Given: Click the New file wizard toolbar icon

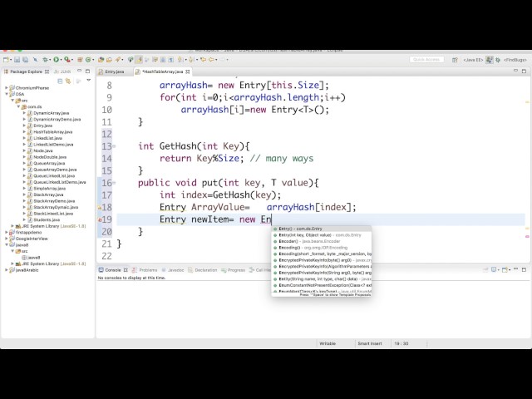Looking at the screenshot, I should 6,60.
